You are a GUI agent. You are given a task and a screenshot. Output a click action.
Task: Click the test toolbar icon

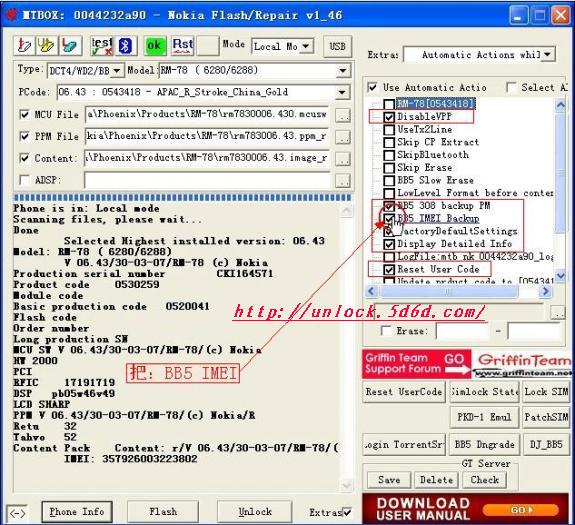(102, 46)
